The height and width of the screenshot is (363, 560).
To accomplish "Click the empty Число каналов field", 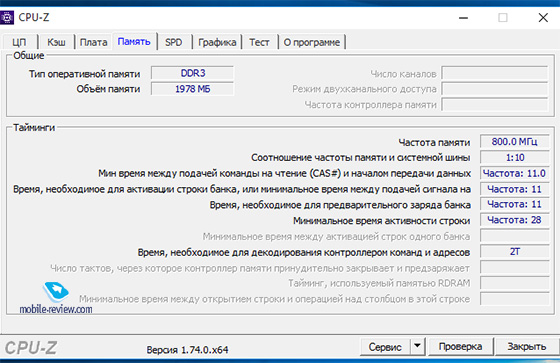I will [495, 73].
